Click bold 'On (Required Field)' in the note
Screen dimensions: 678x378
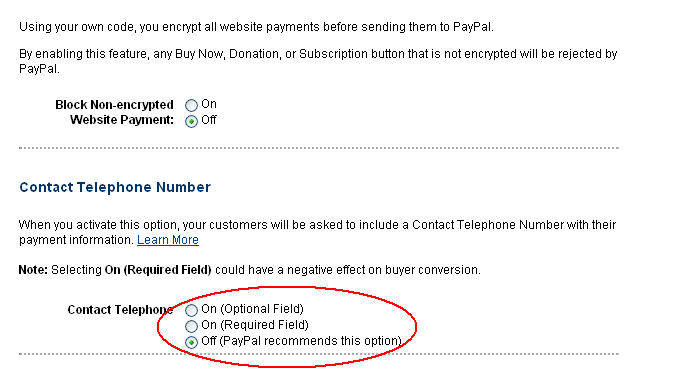click(x=158, y=270)
